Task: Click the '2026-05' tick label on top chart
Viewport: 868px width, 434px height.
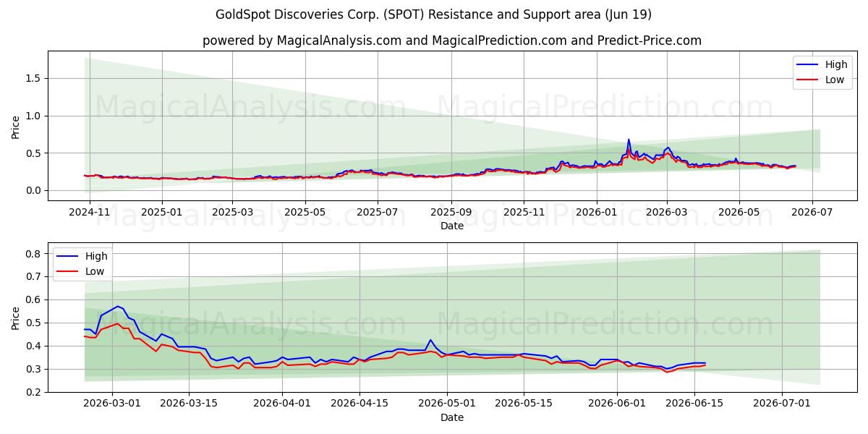Action: (739, 213)
